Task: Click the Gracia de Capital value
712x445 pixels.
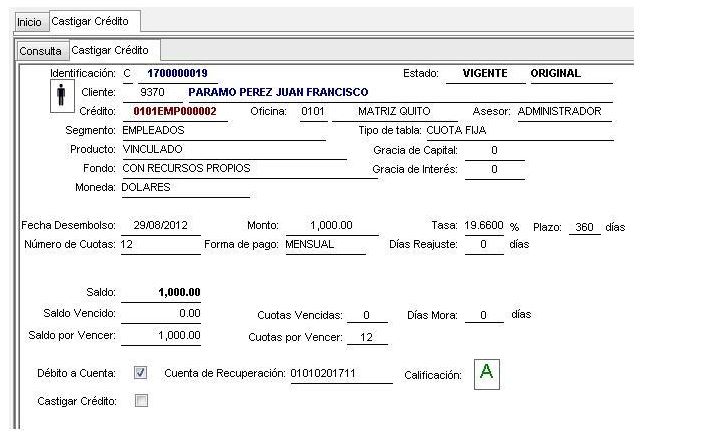Action: pyautogui.click(x=494, y=150)
